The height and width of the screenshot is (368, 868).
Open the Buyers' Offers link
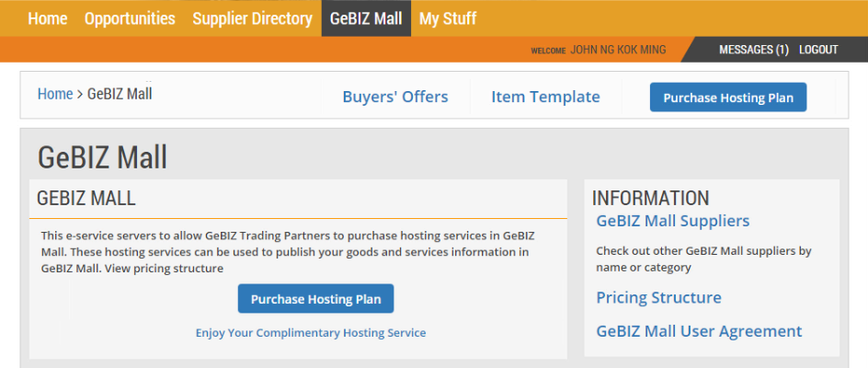coord(395,97)
